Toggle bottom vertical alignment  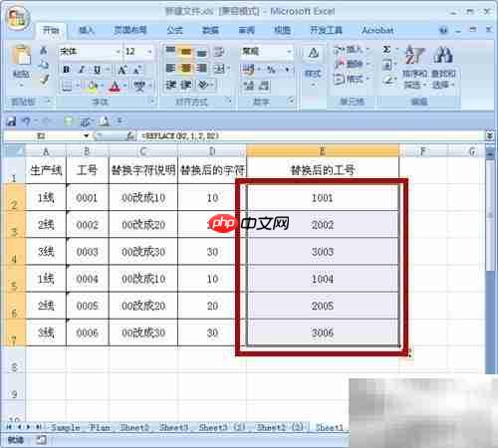[201, 52]
